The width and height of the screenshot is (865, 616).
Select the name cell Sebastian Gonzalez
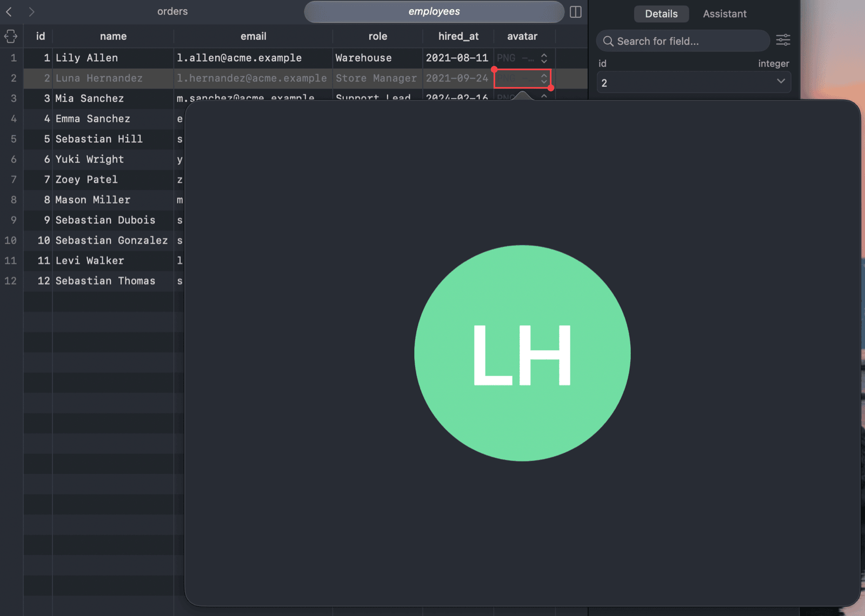113,240
